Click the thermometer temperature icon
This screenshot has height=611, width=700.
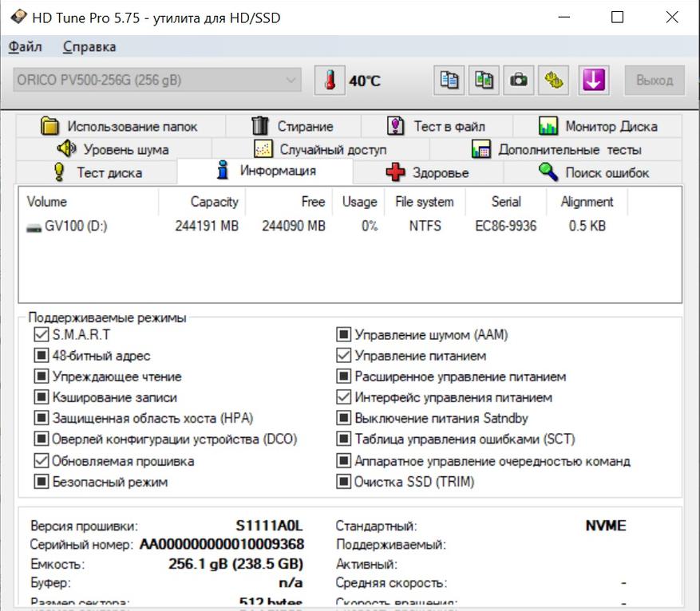click(x=330, y=81)
